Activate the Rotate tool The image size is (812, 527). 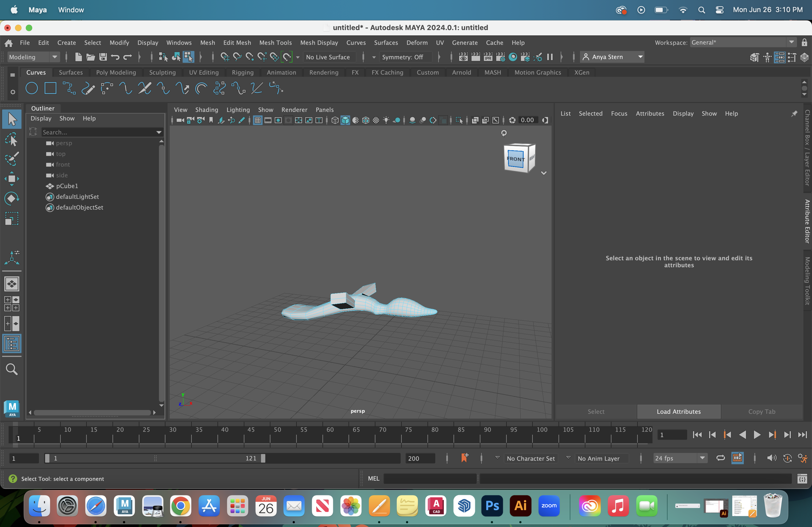(12, 198)
